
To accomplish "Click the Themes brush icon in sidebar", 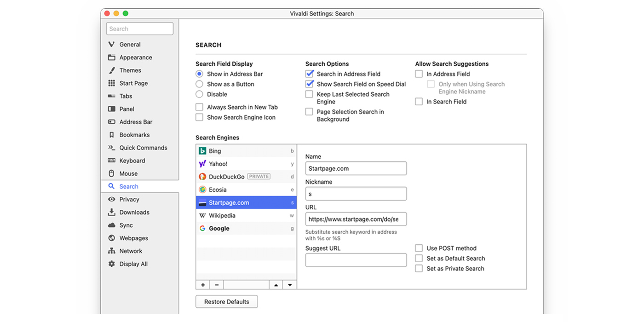I will click(111, 70).
